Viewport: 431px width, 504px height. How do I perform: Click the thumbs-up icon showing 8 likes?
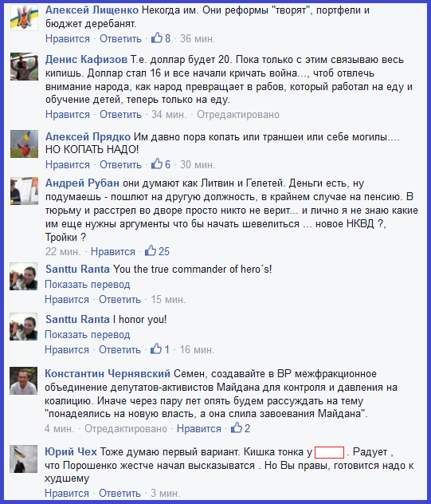157,38
